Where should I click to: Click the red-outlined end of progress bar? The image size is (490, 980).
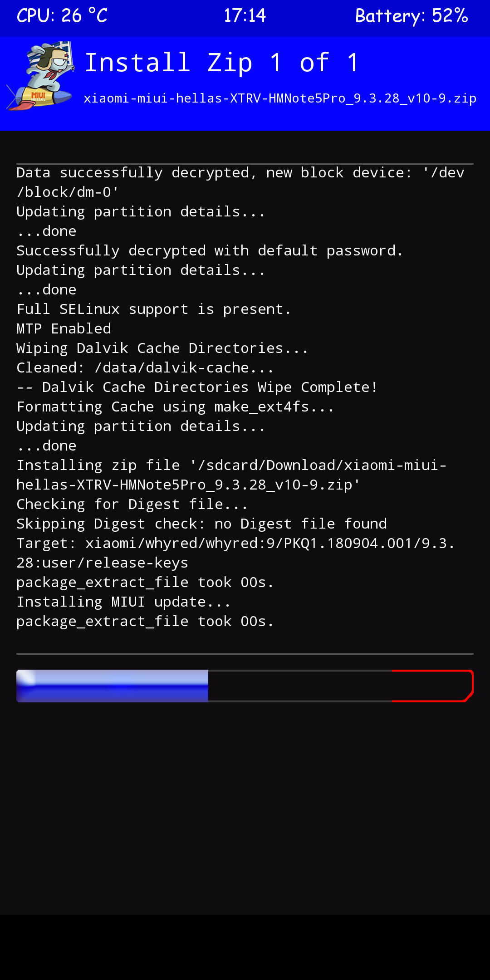pyautogui.click(x=432, y=686)
